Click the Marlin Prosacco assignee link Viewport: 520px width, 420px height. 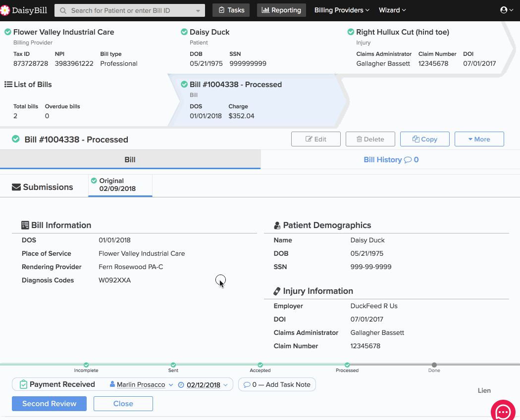pyautogui.click(x=141, y=385)
